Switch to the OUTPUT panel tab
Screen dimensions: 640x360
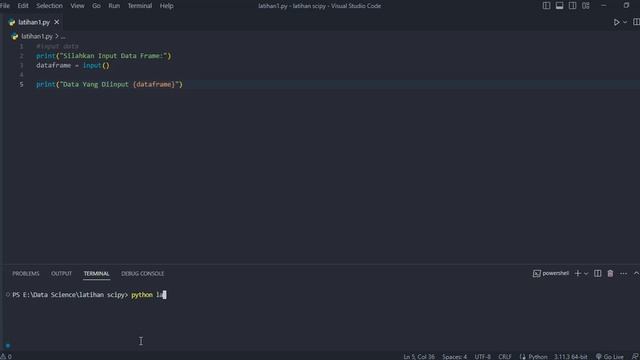pyautogui.click(x=61, y=273)
